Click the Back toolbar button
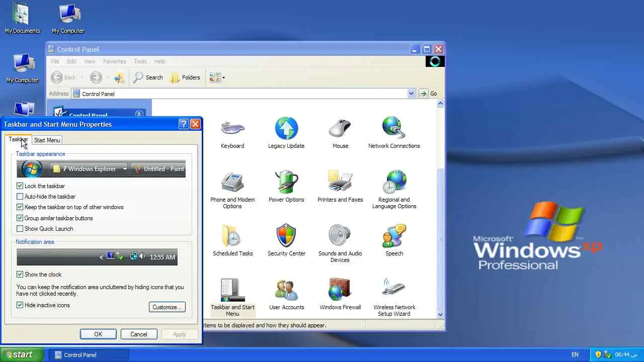The width and height of the screenshot is (644, 362). 64,77
